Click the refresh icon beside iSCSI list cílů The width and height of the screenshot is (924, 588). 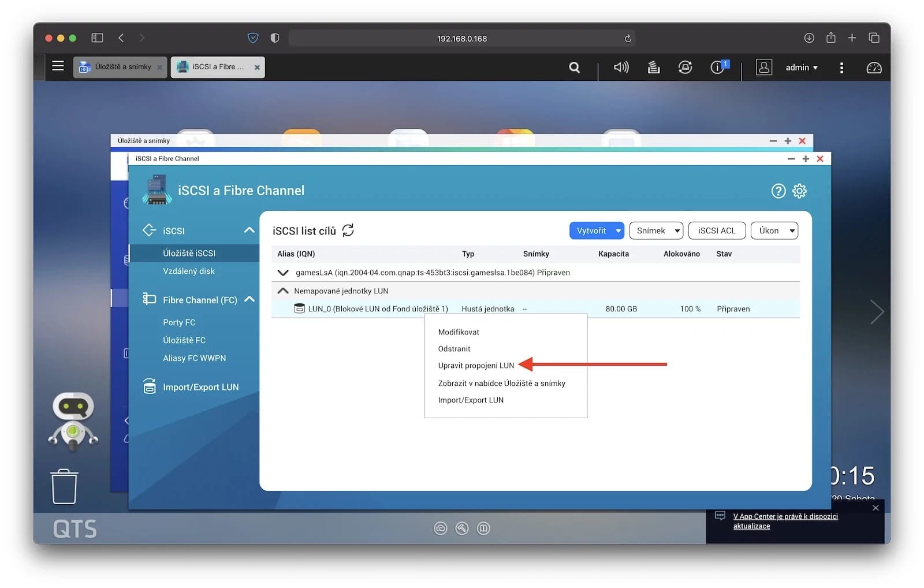(x=348, y=230)
